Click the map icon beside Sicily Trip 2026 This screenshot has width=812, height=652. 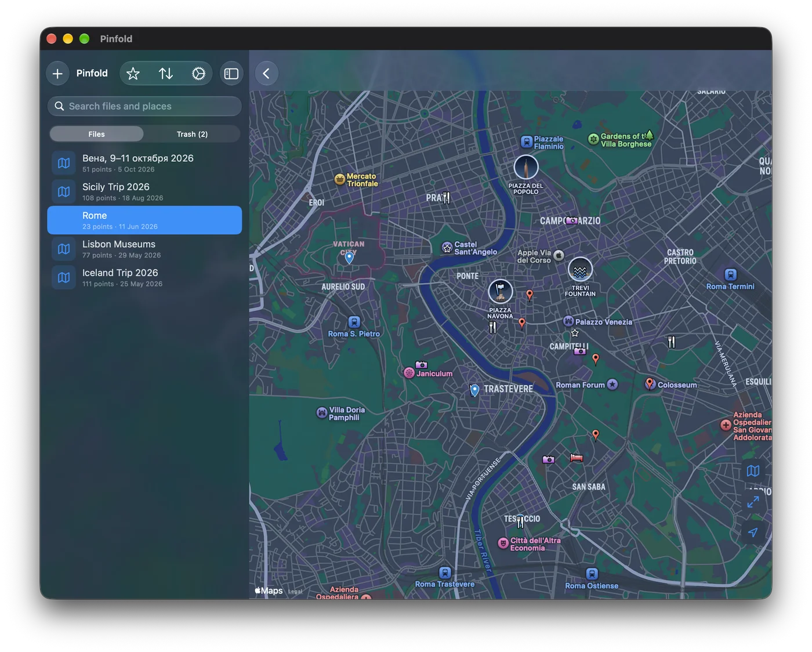tap(64, 191)
